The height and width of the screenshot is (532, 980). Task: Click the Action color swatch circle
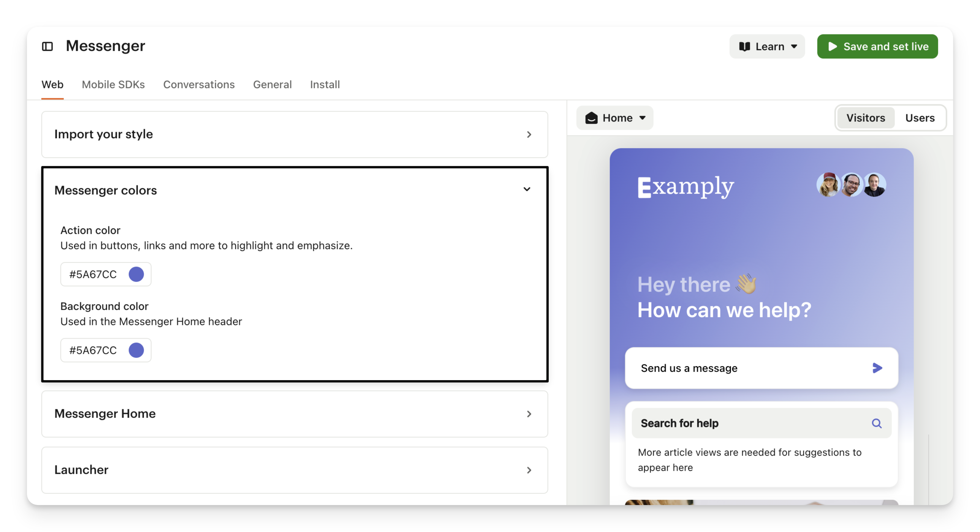click(136, 274)
